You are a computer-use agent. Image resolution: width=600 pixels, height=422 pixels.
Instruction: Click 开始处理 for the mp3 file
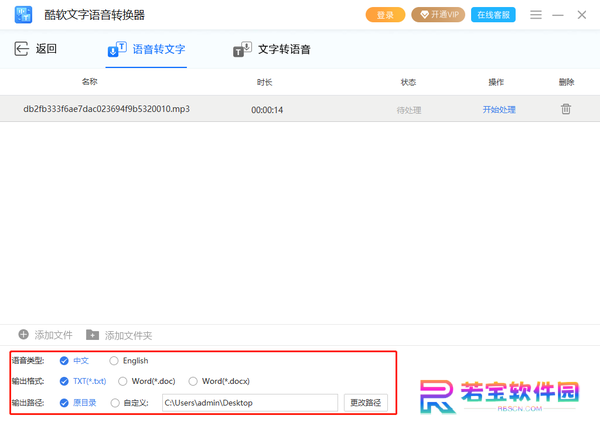[x=499, y=110]
